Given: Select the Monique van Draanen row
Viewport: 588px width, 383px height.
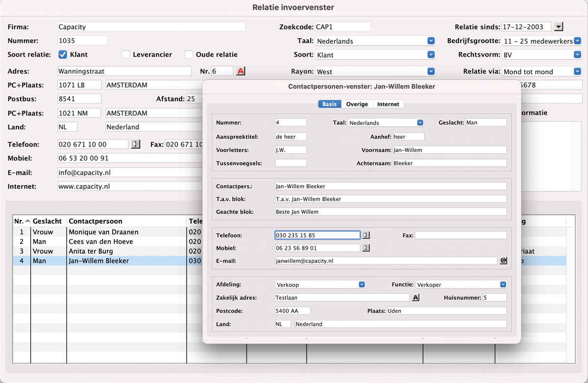Looking at the screenshot, I should pos(107,232).
